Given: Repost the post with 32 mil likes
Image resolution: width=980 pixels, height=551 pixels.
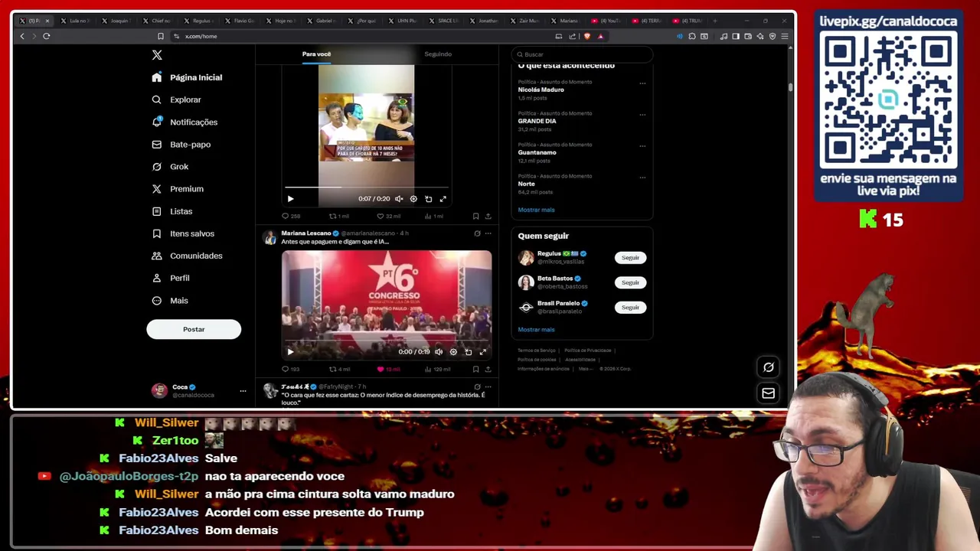Looking at the screenshot, I should tap(338, 217).
